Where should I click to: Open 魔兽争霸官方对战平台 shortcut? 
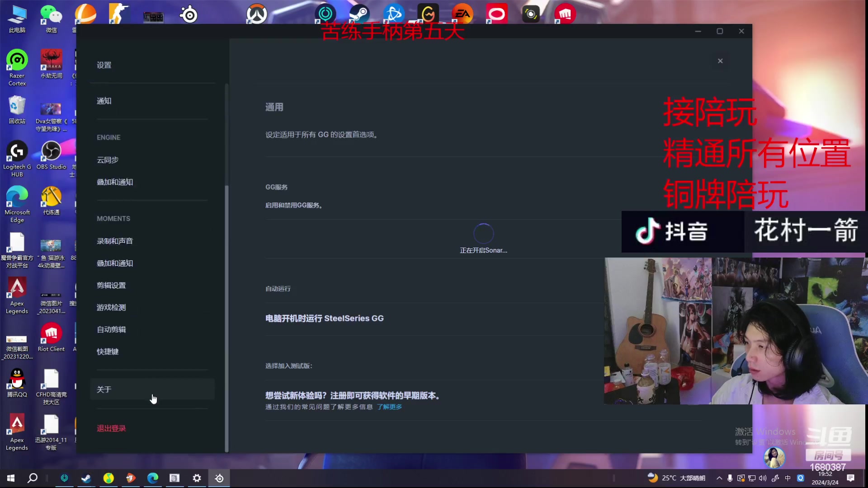tap(17, 250)
